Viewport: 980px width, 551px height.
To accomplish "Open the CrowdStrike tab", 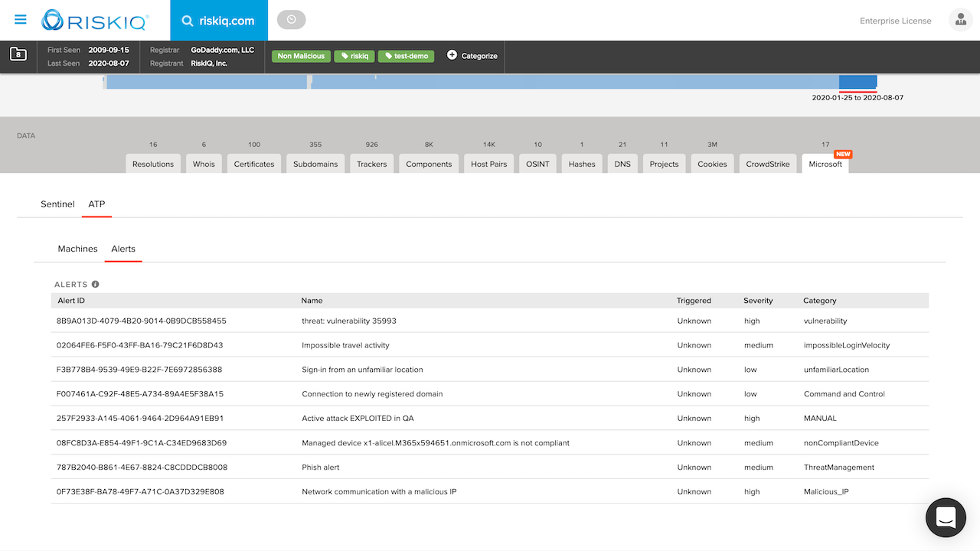I will point(768,164).
